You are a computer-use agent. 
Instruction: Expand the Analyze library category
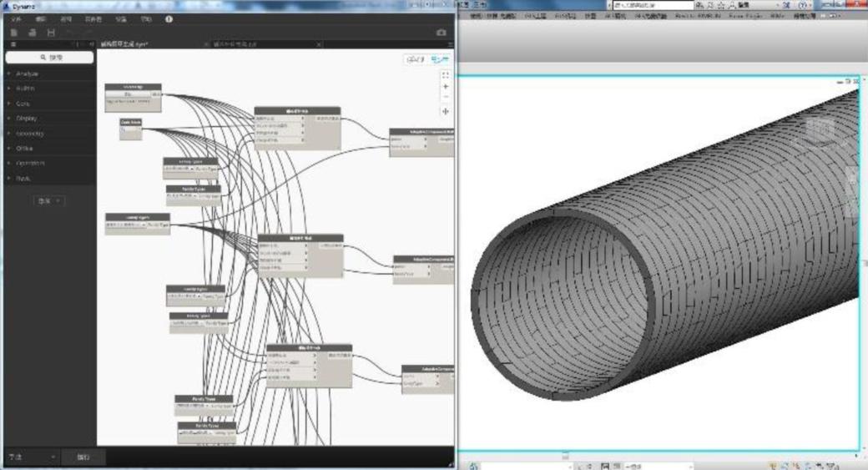[28, 74]
